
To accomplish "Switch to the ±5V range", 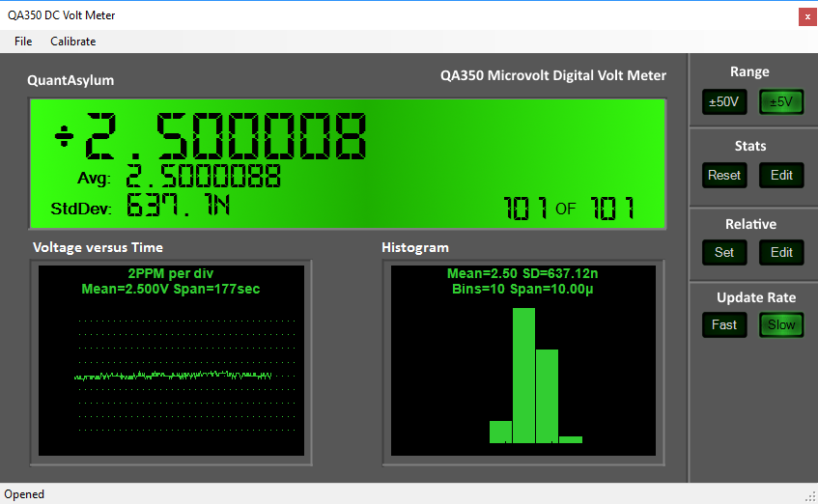I will pyautogui.click(x=781, y=101).
